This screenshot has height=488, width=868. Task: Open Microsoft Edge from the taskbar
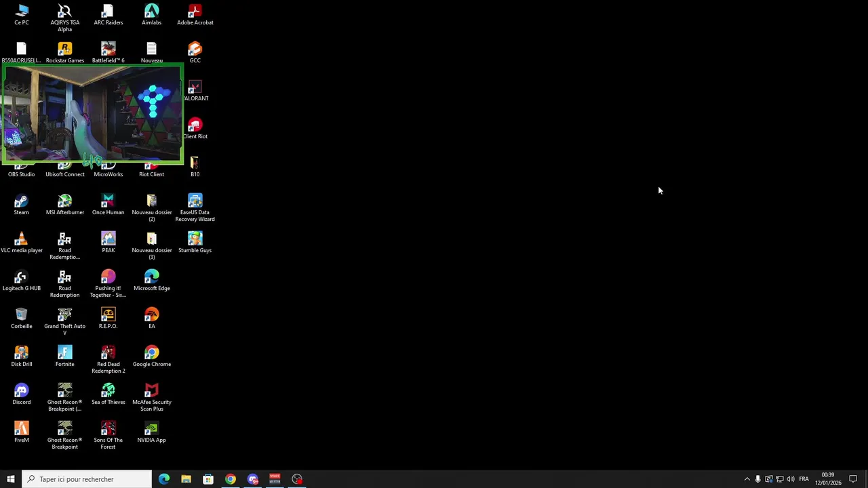coord(164,479)
